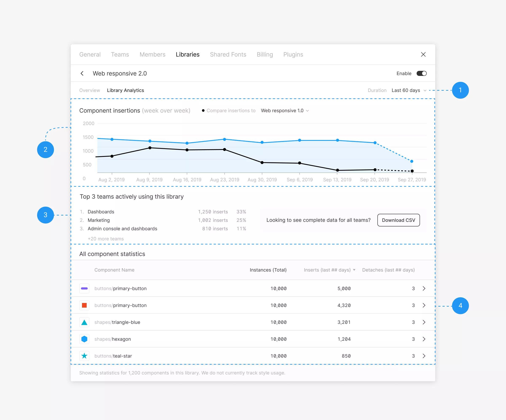Expand the primary-button row with 5,000 inserts
506x420 pixels.
tap(424, 288)
